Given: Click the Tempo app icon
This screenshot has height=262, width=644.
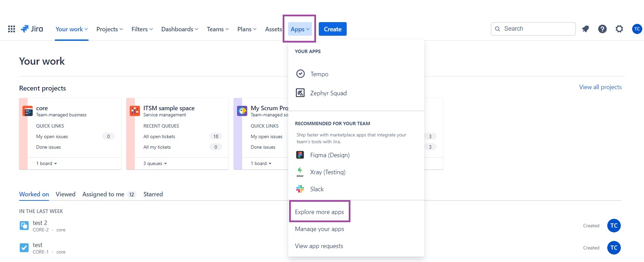Looking at the screenshot, I should 300,74.
